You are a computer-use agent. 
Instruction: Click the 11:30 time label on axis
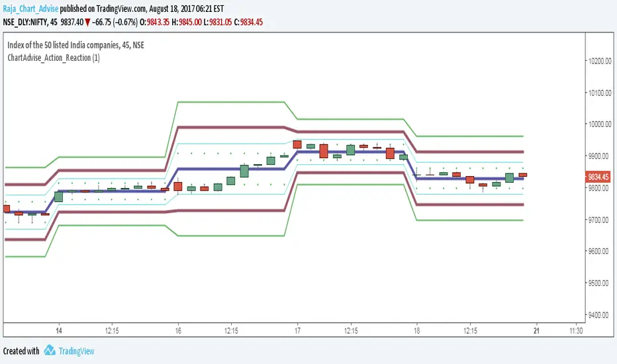coord(576,330)
